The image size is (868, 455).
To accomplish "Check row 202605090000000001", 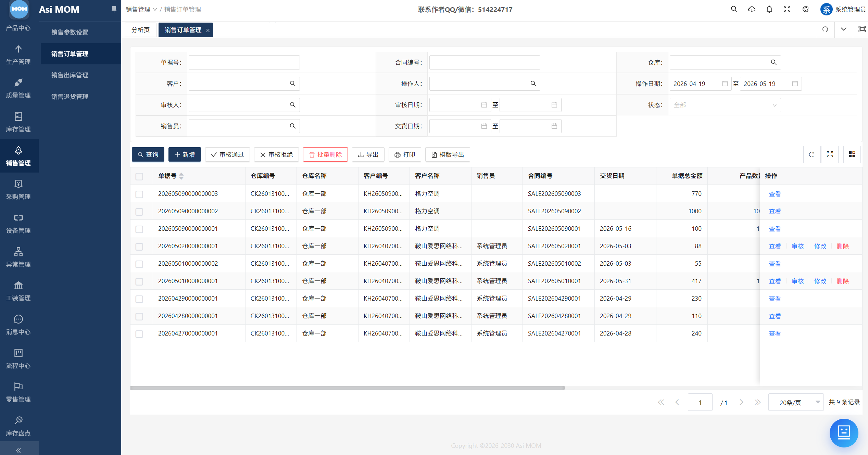I will coord(139,229).
